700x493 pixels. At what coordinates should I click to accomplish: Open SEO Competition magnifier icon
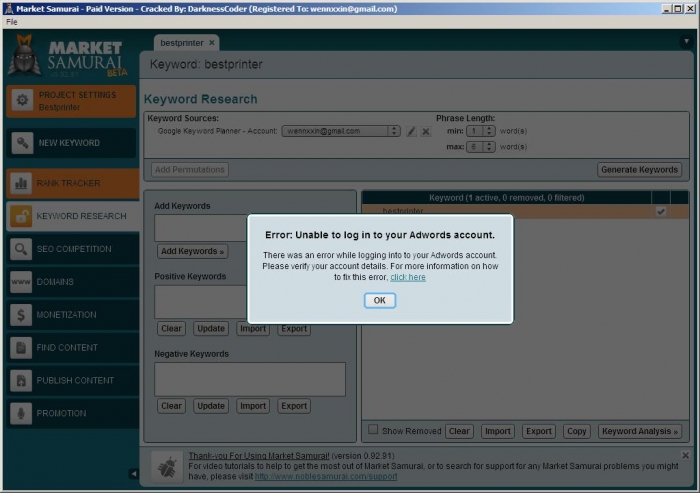[x=21, y=249]
